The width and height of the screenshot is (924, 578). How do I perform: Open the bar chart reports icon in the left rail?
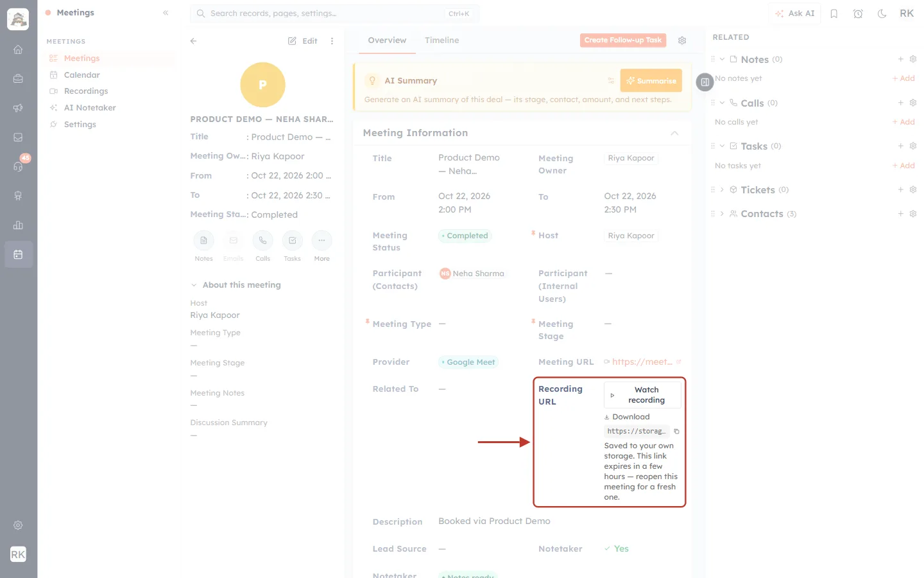pos(18,225)
